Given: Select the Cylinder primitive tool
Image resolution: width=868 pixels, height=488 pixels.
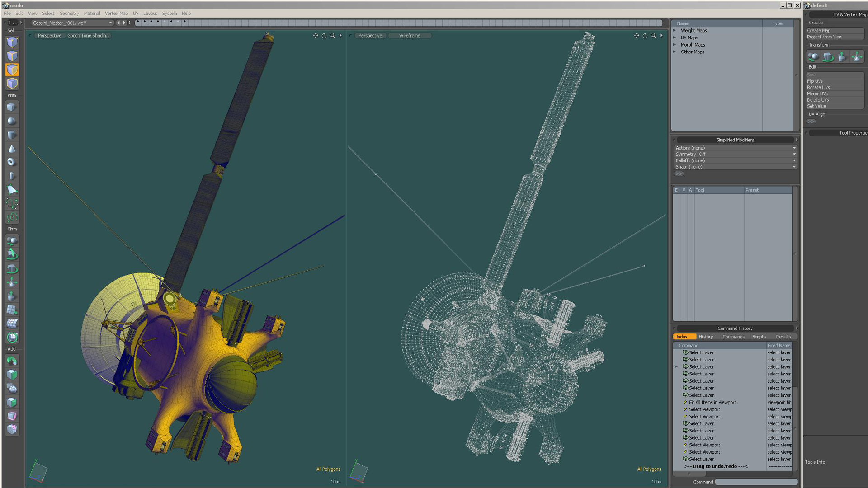Looking at the screenshot, I should (x=12, y=135).
